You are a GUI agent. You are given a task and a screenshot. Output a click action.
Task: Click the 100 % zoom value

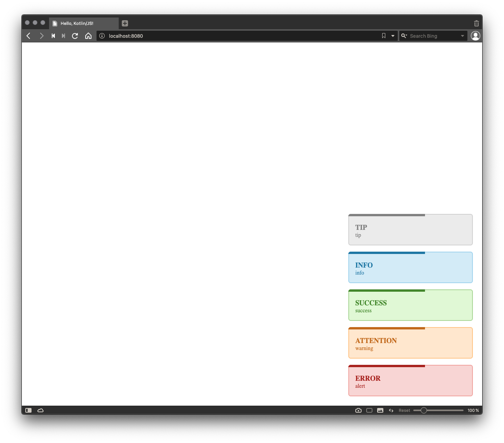(473, 410)
